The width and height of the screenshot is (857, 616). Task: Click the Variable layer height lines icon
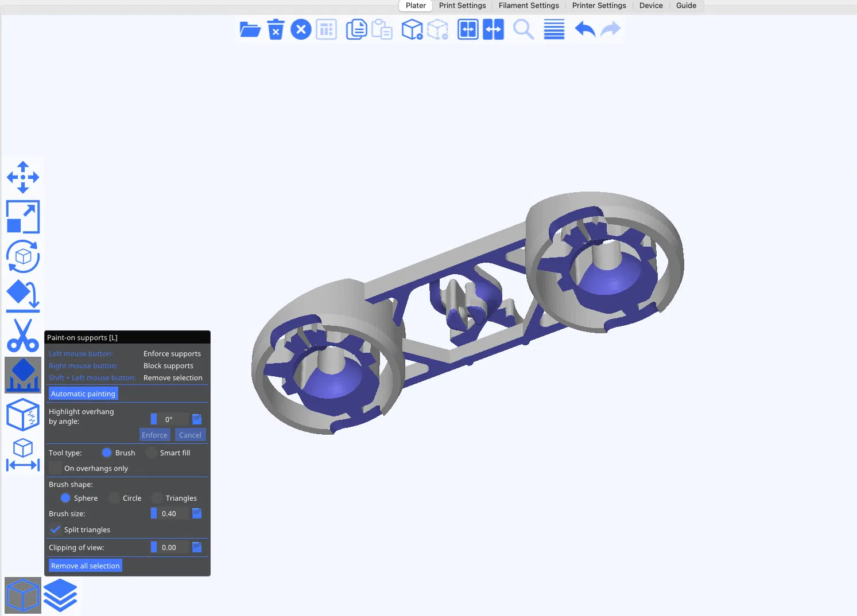click(x=554, y=29)
